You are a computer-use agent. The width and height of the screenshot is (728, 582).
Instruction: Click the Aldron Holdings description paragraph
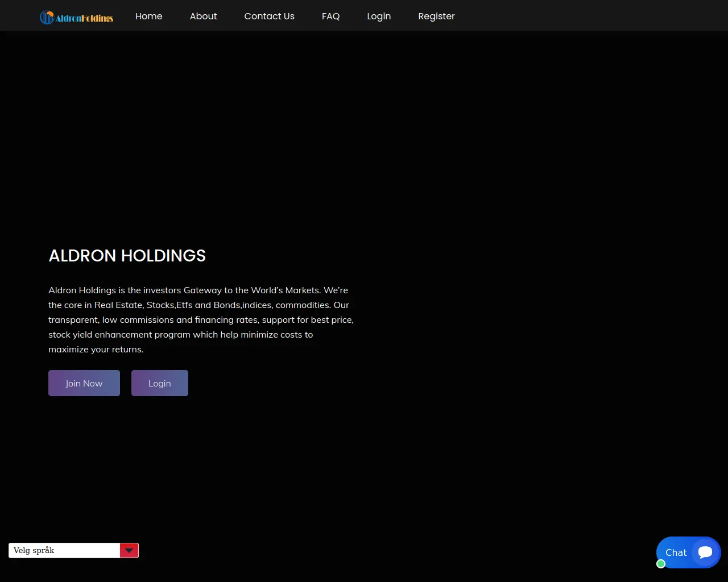click(x=201, y=319)
